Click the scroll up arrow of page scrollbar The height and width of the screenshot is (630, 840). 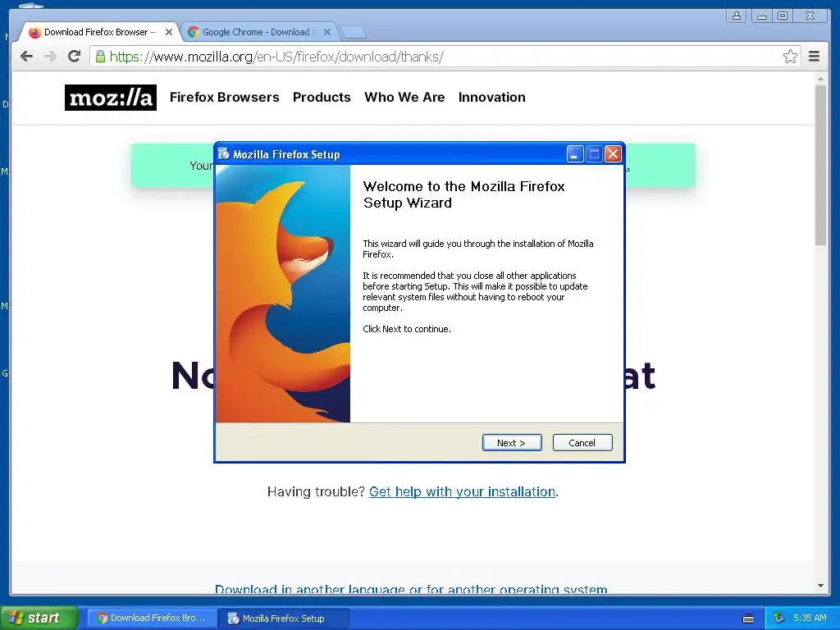[820, 78]
